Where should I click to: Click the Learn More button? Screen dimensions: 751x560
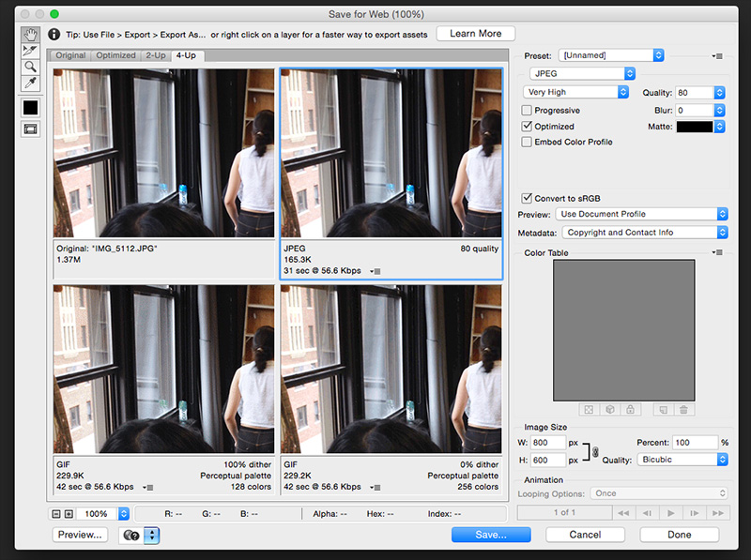[475, 34]
